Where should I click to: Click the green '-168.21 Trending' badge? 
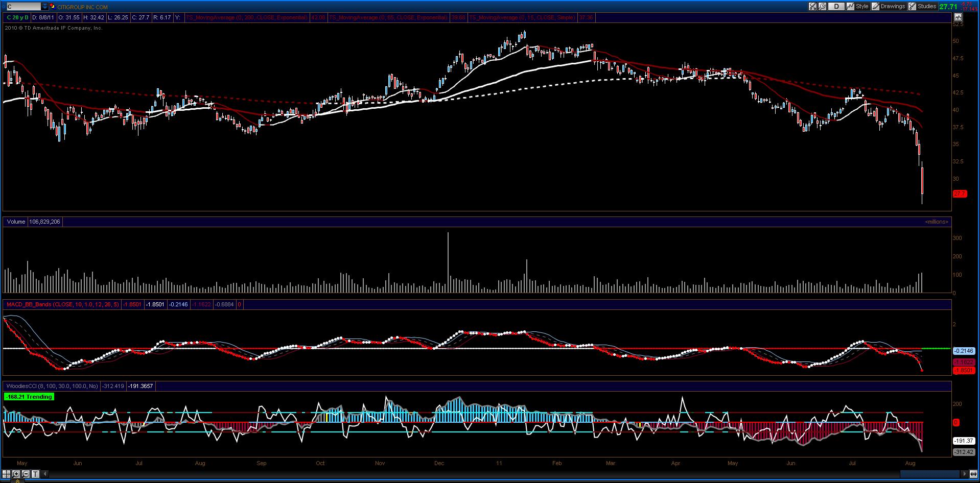[29, 397]
